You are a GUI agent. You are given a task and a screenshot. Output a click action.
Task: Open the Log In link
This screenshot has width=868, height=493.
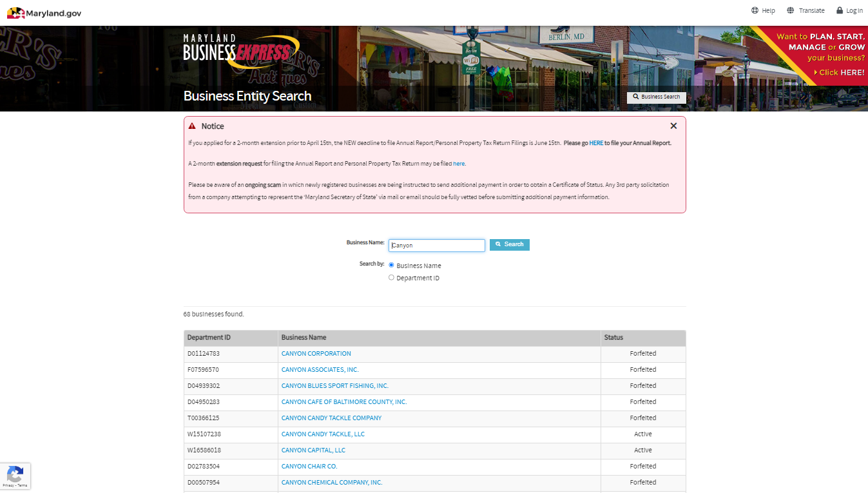(x=854, y=10)
